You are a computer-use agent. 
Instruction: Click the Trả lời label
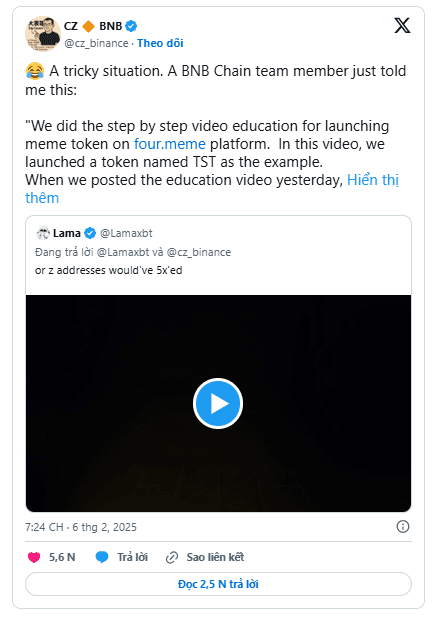[132, 557]
